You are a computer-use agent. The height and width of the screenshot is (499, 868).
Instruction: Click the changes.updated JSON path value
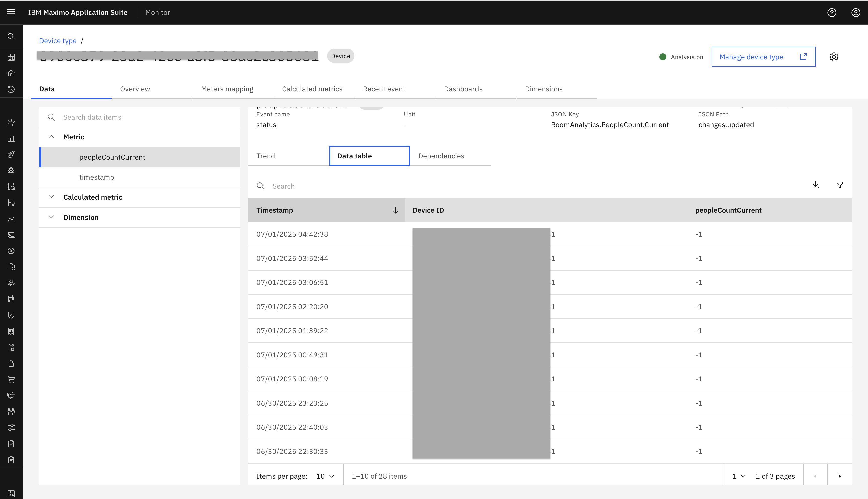pyautogui.click(x=726, y=125)
